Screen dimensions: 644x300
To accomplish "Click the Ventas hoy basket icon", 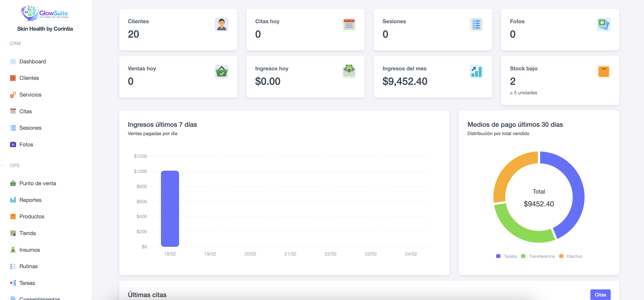I will pos(222,72).
